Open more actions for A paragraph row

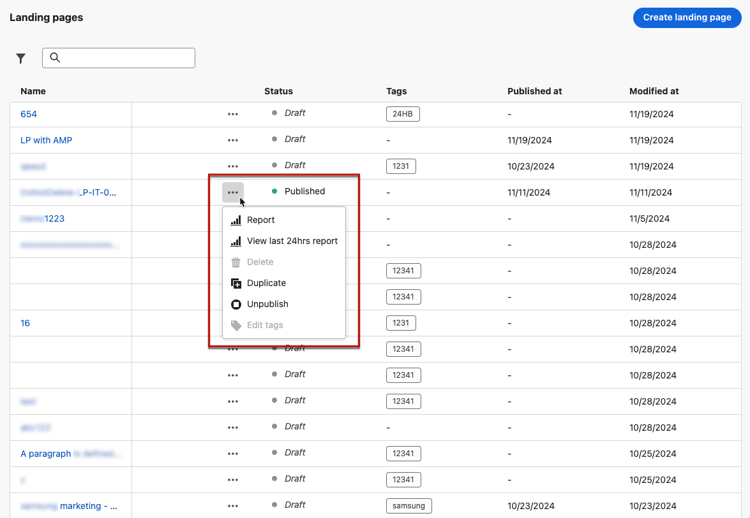(233, 453)
